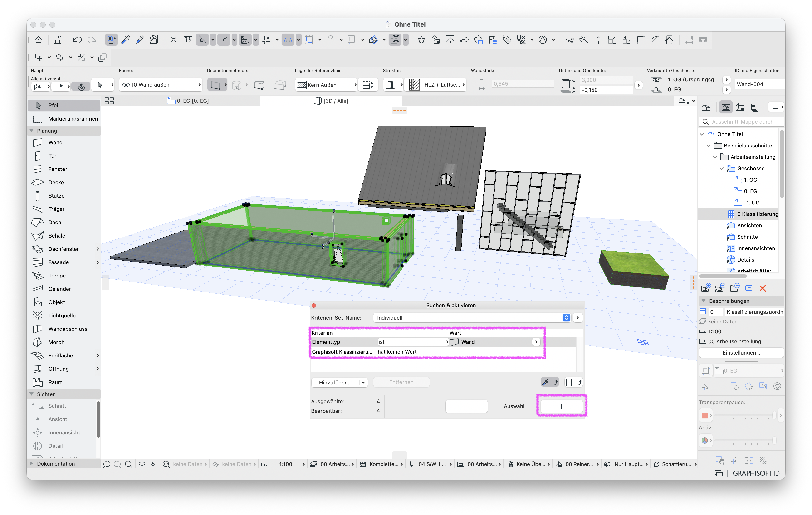Open Ansichten in the navigator tree
The image size is (812, 515).
tap(749, 225)
